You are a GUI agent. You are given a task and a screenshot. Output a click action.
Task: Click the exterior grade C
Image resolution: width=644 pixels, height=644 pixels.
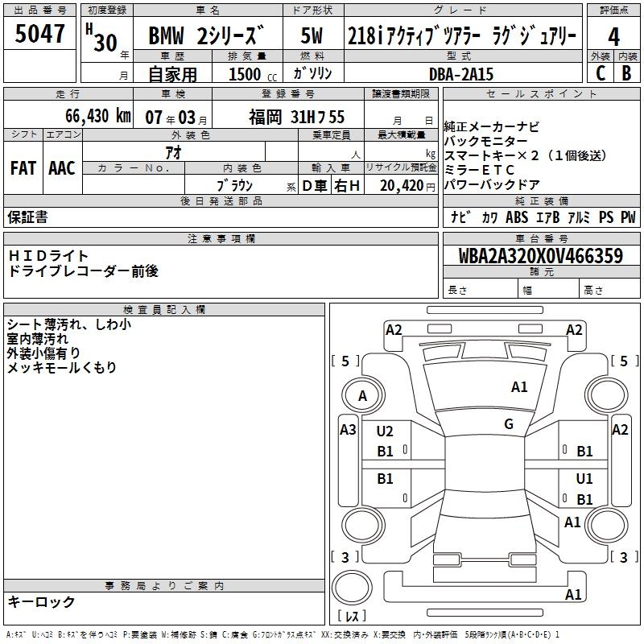pos(601,73)
